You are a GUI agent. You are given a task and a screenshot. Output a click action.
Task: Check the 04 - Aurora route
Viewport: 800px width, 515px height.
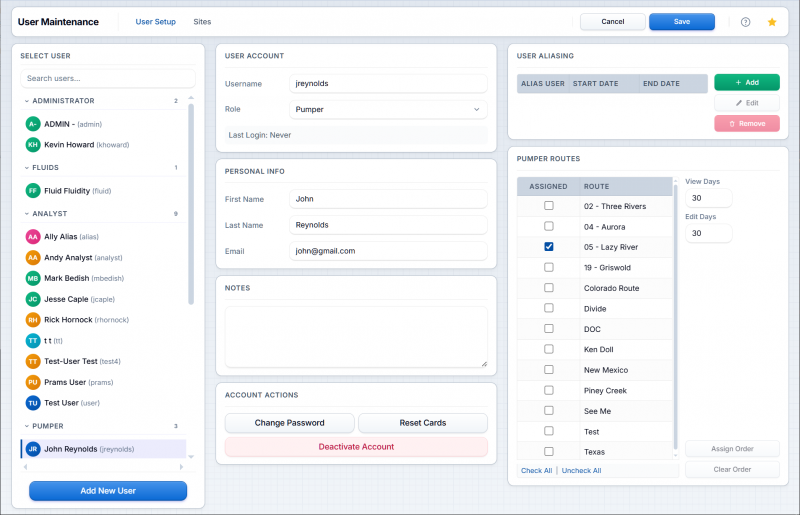coord(548,226)
